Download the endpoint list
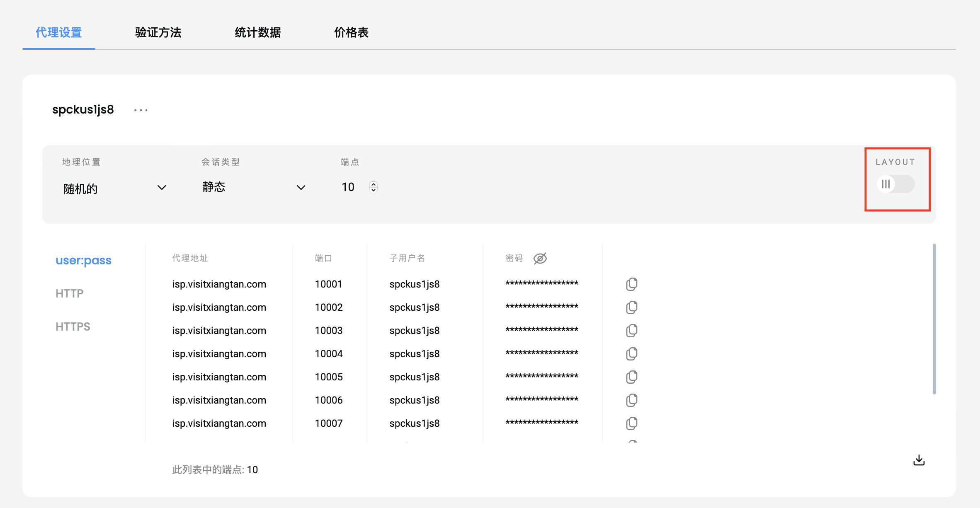The image size is (980, 508). [919, 460]
